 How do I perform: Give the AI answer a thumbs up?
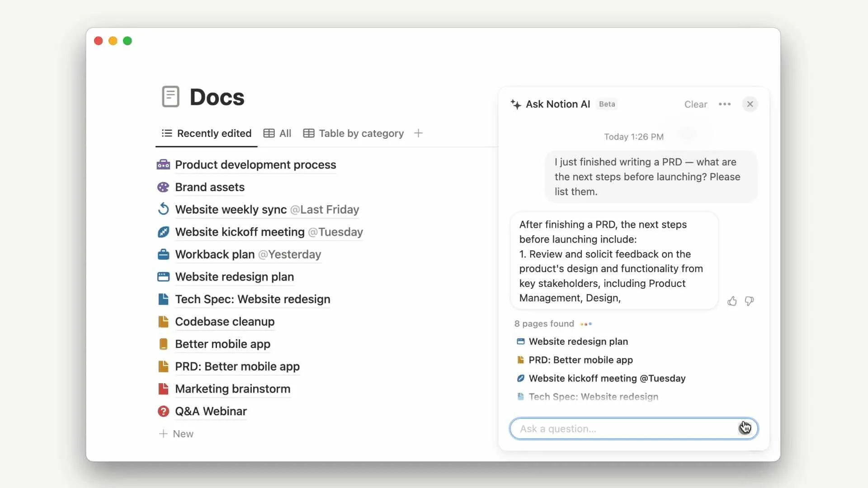coord(732,301)
